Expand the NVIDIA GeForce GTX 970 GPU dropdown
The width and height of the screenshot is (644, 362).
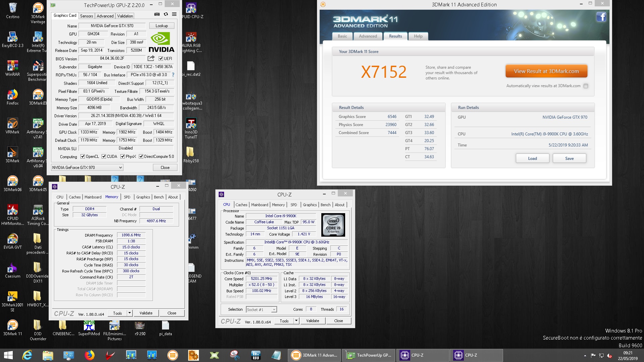(x=87, y=168)
